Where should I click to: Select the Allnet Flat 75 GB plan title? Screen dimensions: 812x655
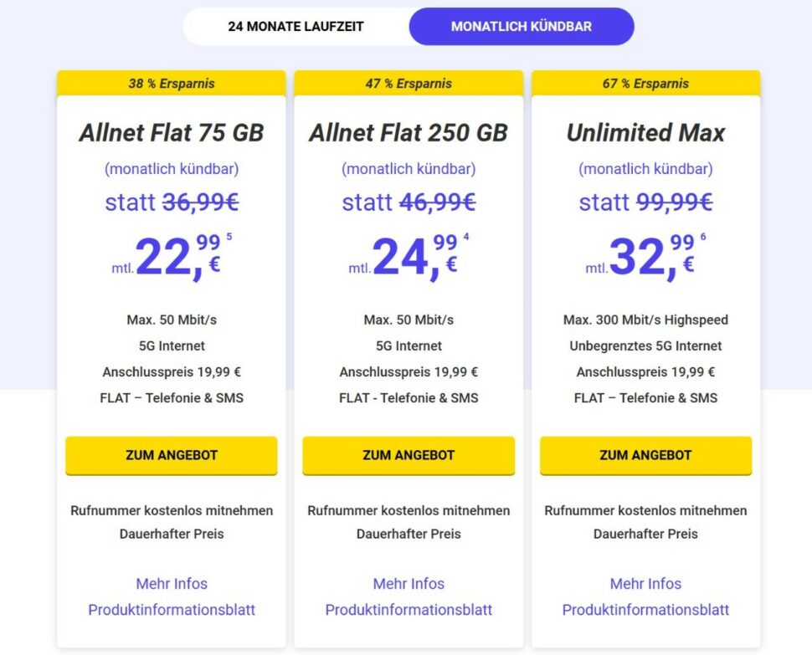tap(171, 132)
